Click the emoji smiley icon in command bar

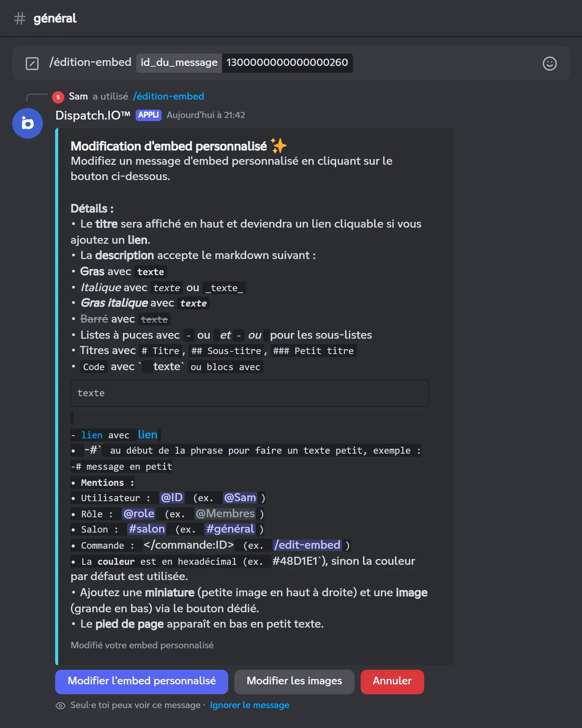point(549,64)
